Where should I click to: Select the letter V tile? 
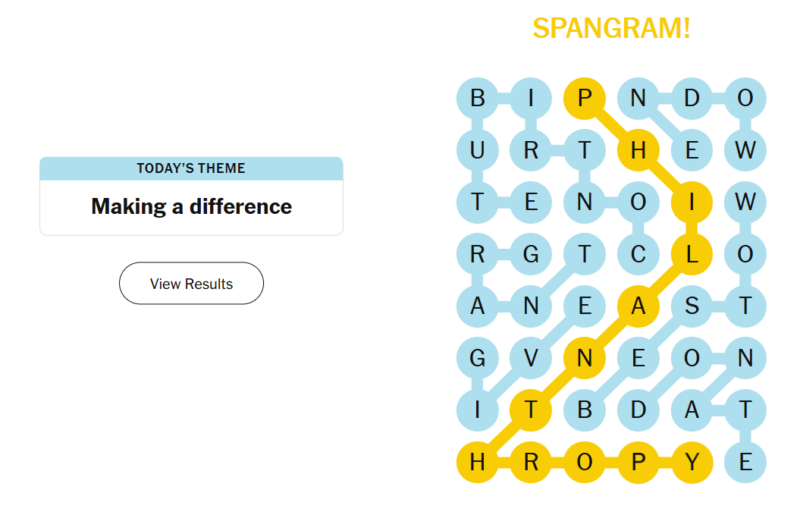pyautogui.click(x=531, y=358)
